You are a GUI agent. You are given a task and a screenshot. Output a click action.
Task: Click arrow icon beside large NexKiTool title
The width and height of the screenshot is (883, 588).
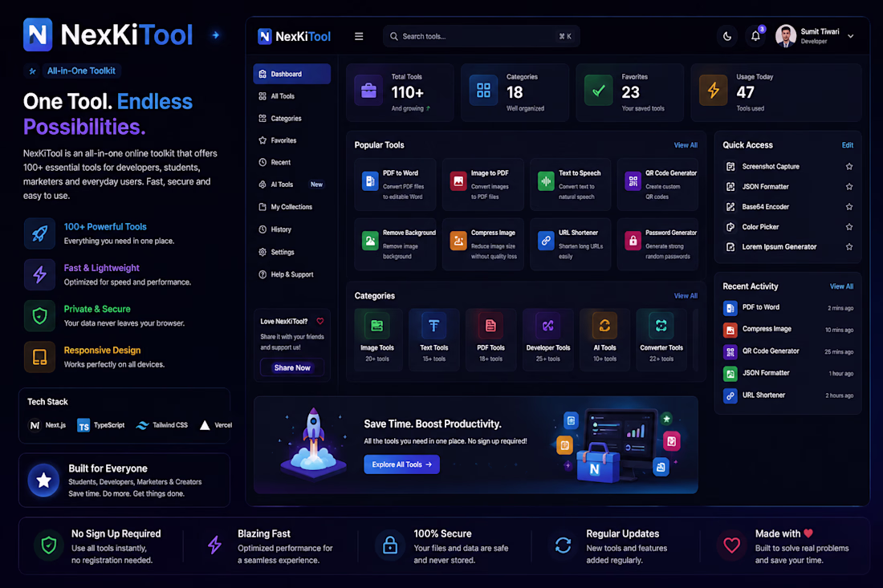pos(216,34)
